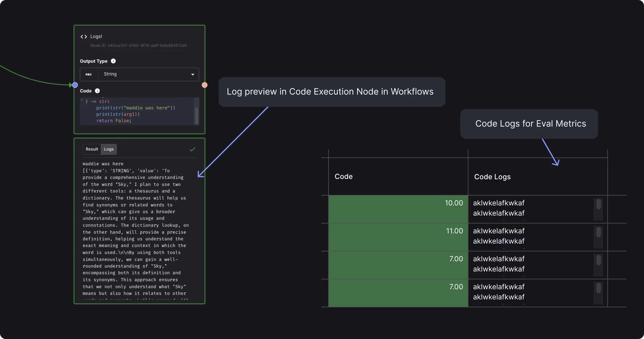Screen dimensions: 644x339
Task: Click the salmon output port on node
Action: (205, 85)
